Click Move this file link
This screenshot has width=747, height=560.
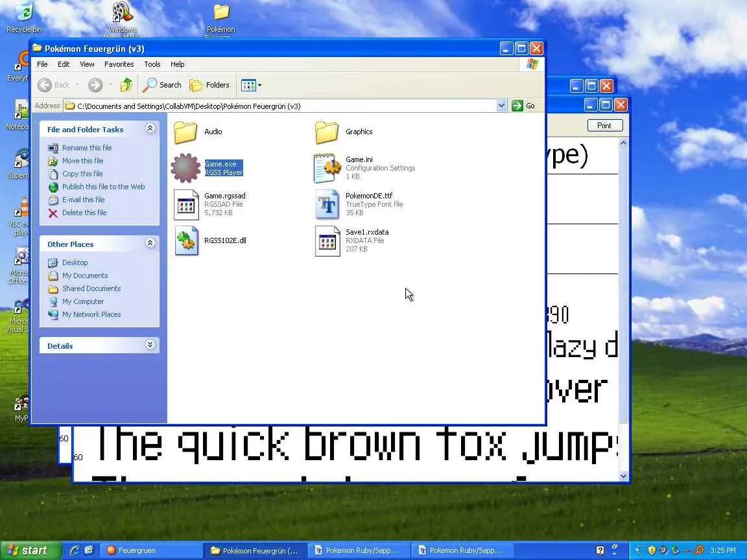click(82, 161)
